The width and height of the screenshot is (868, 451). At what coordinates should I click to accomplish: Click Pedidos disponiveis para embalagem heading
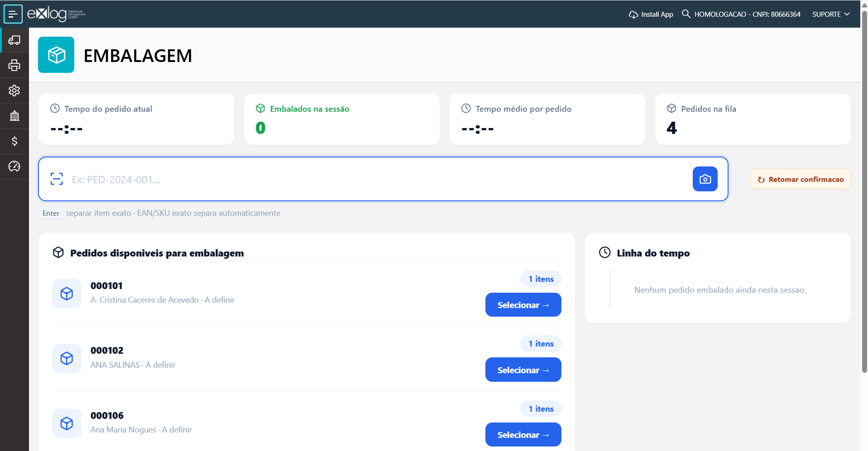point(157,253)
